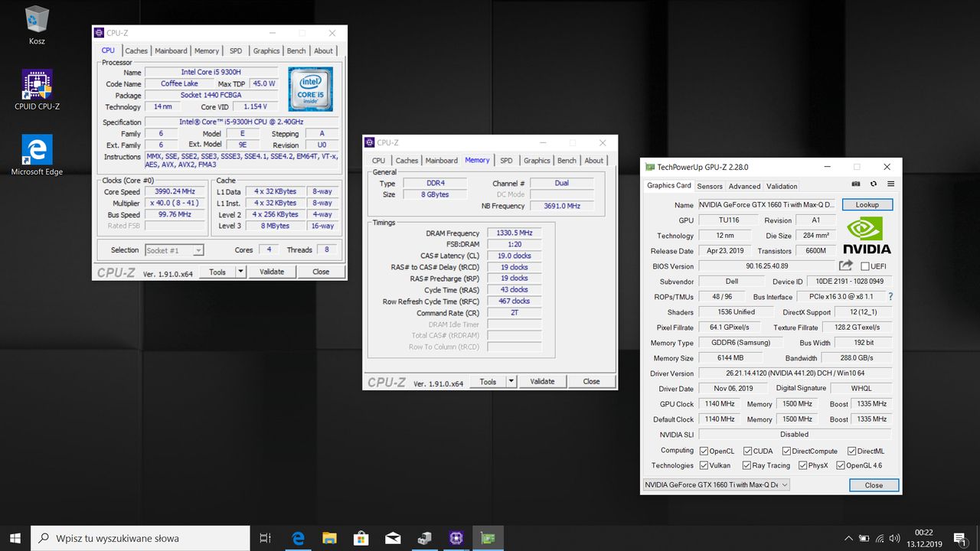Switch to the Sensors tab in GPU-Z
This screenshot has width=980, height=551.
[709, 186]
